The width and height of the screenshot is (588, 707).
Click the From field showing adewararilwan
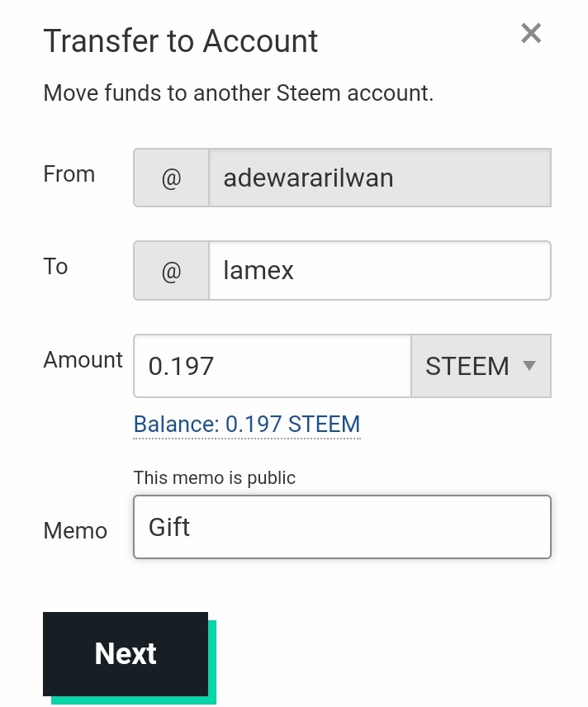379,178
